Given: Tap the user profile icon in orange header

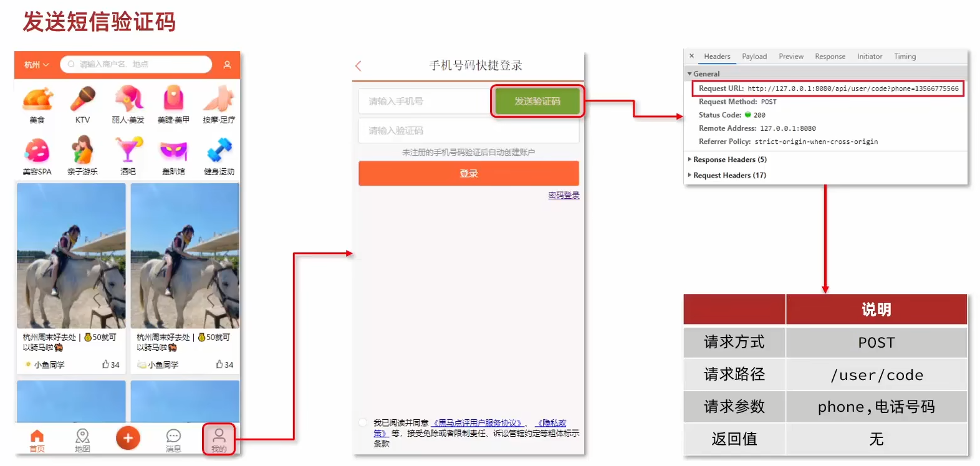Looking at the screenshot, I should [227, 64].
